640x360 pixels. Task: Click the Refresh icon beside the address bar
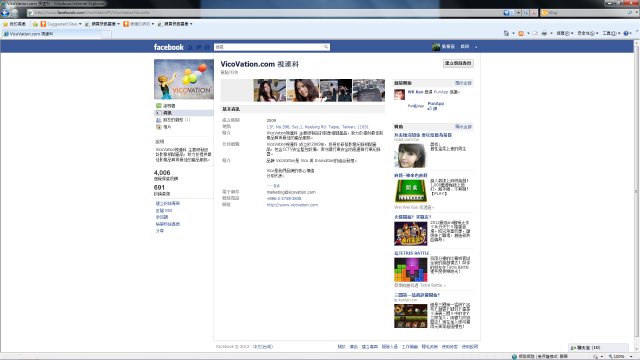[x=526, y=13]
